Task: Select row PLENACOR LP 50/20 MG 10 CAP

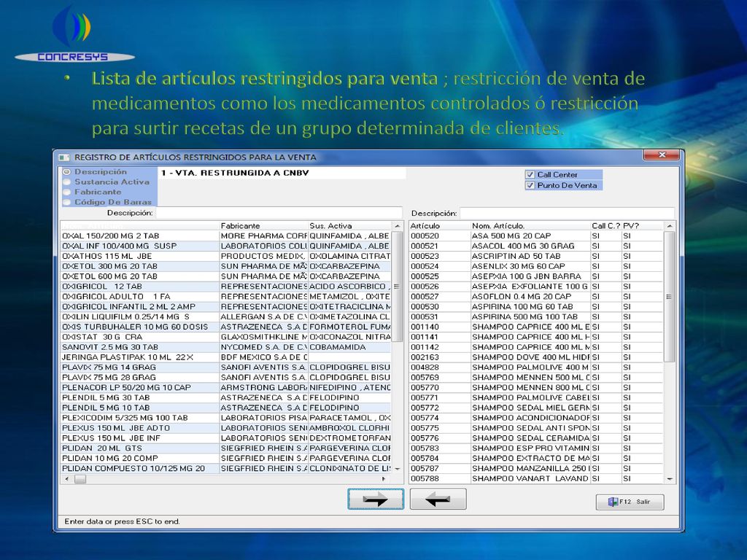Action: 226,388
